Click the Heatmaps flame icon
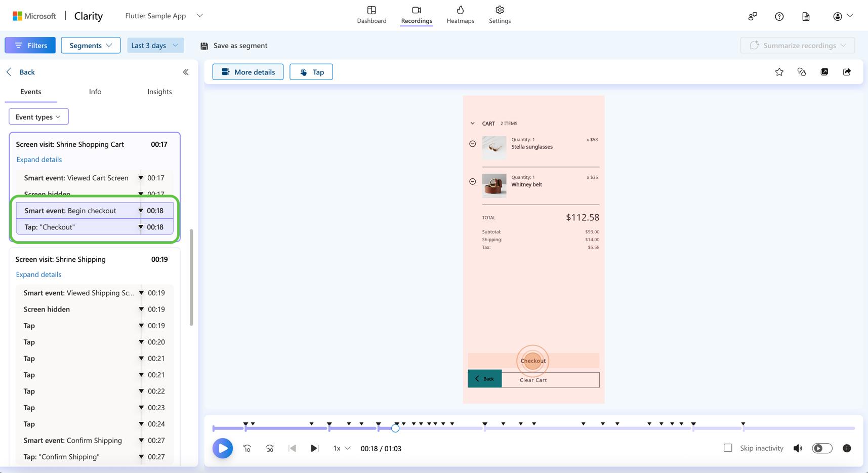This screenshot has height=473, width=868. [460, 10]
